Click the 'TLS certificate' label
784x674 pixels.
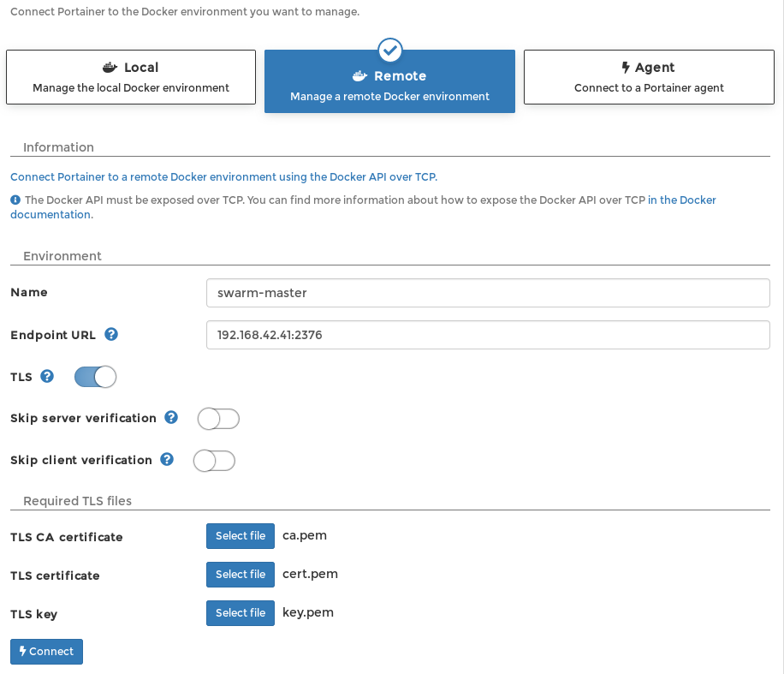point(55,576)
